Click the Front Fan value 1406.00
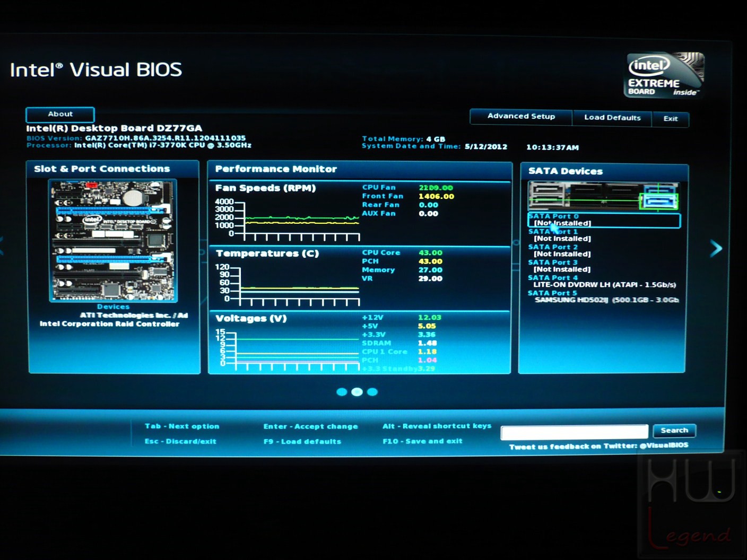 (436, 196)
